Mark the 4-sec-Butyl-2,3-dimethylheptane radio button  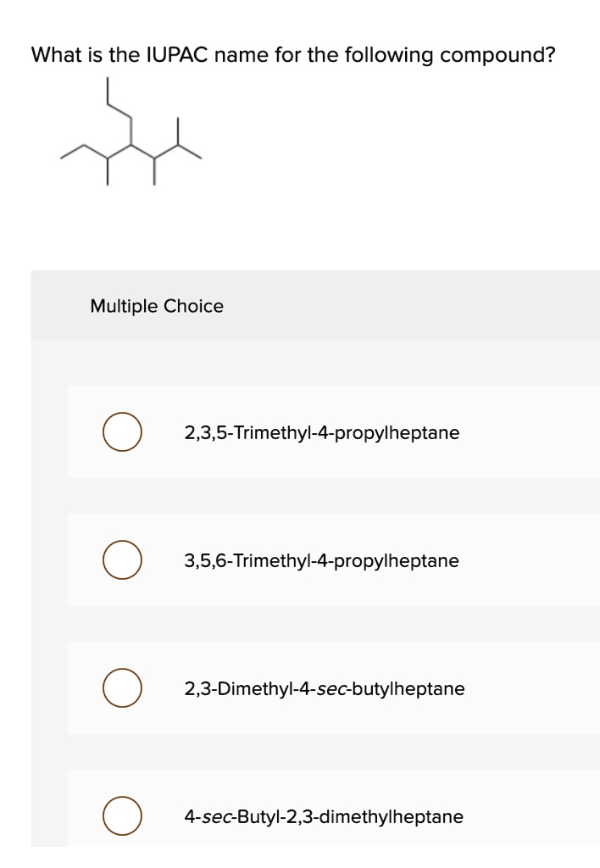pyautogui.click(x=122, y=816)
